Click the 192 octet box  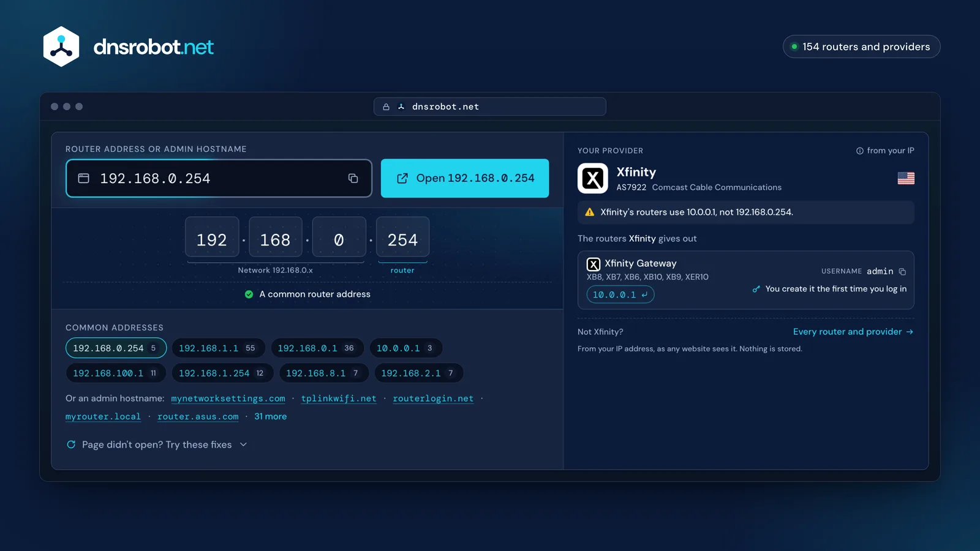point(212,237)
